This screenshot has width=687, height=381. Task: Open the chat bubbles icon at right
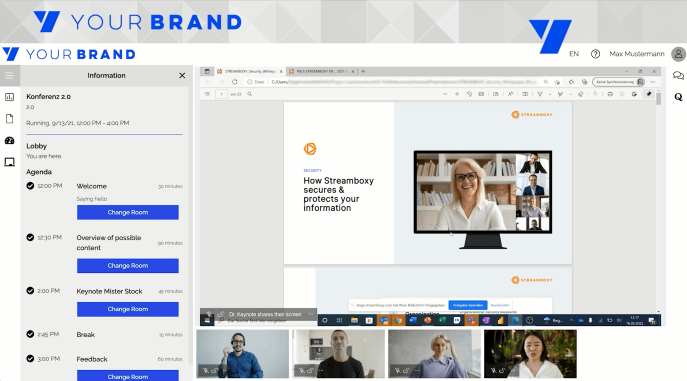click(x=678, y=76)
